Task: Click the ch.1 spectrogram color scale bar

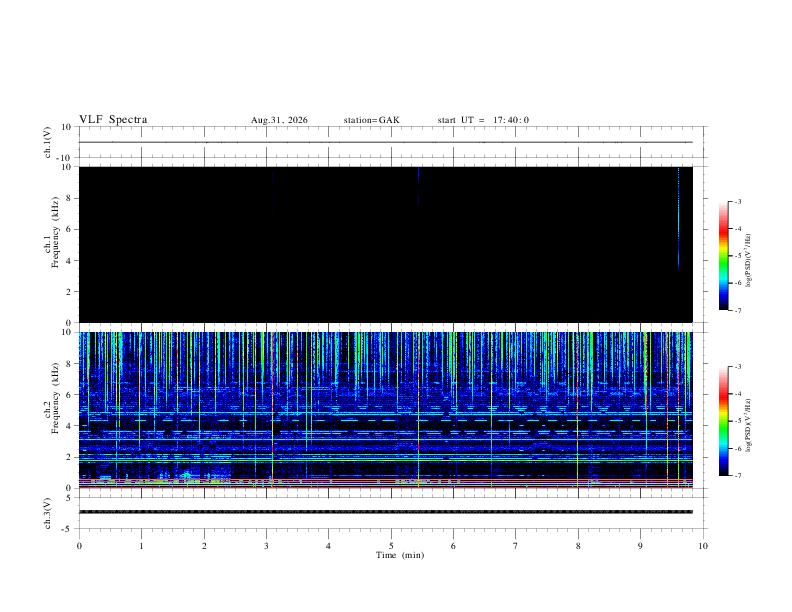Action: pyautogui.click(x=723, y=256)
